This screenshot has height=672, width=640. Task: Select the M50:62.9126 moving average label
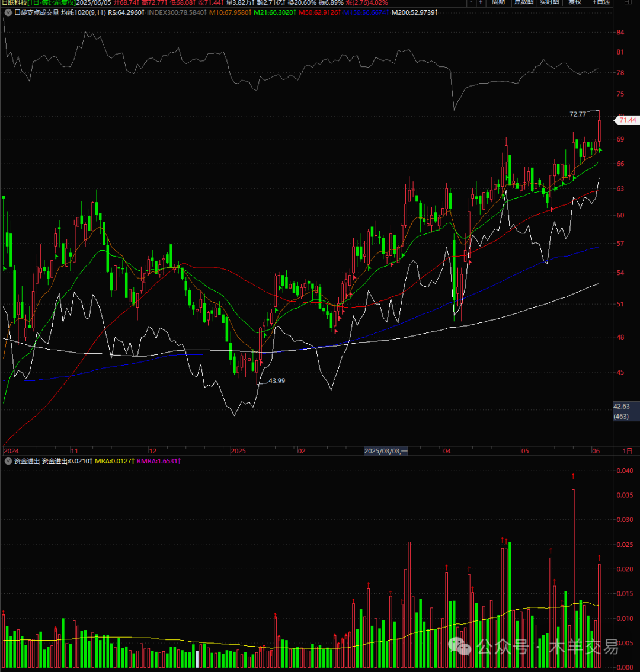(x=320, y=13)
